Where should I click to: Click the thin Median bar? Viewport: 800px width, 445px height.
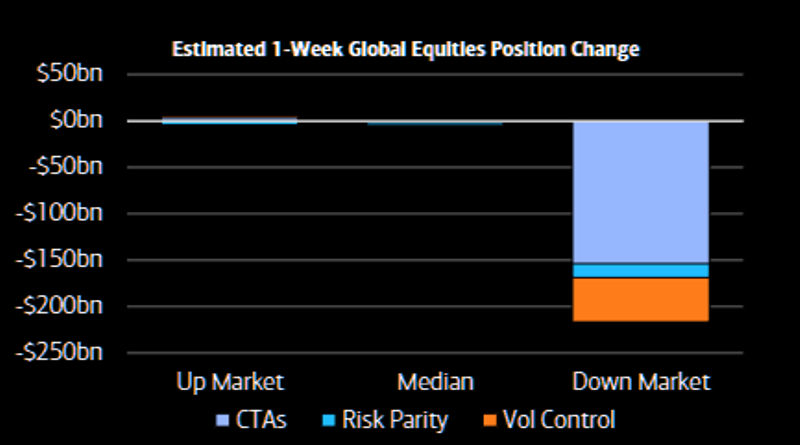click(435, 123)
